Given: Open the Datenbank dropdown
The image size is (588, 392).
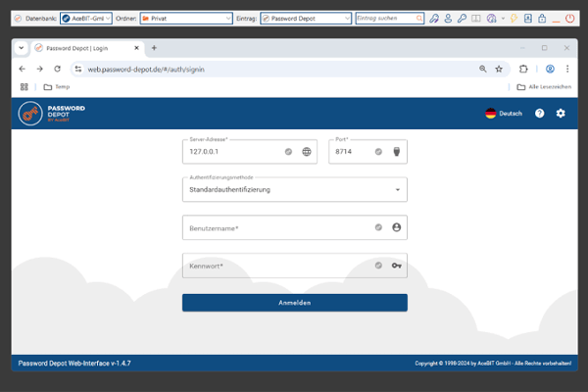Looking at the screenshot, I should point(86,19).
